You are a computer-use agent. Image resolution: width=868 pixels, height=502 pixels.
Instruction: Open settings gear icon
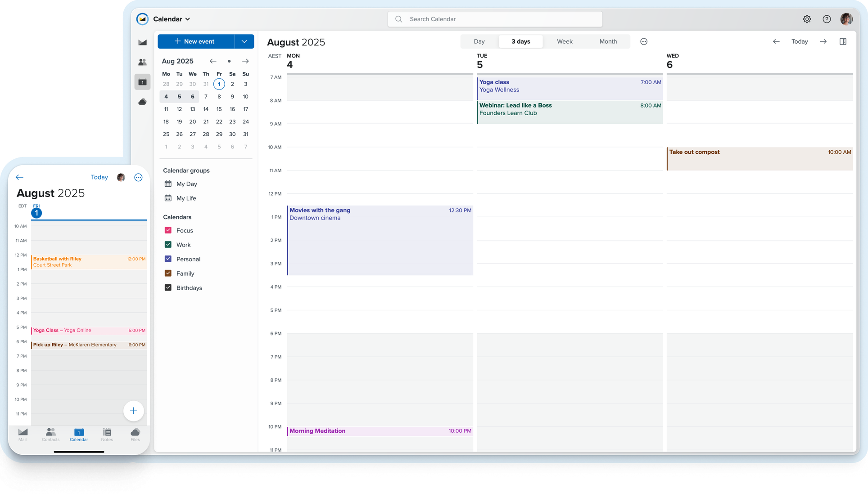[807, 19]
